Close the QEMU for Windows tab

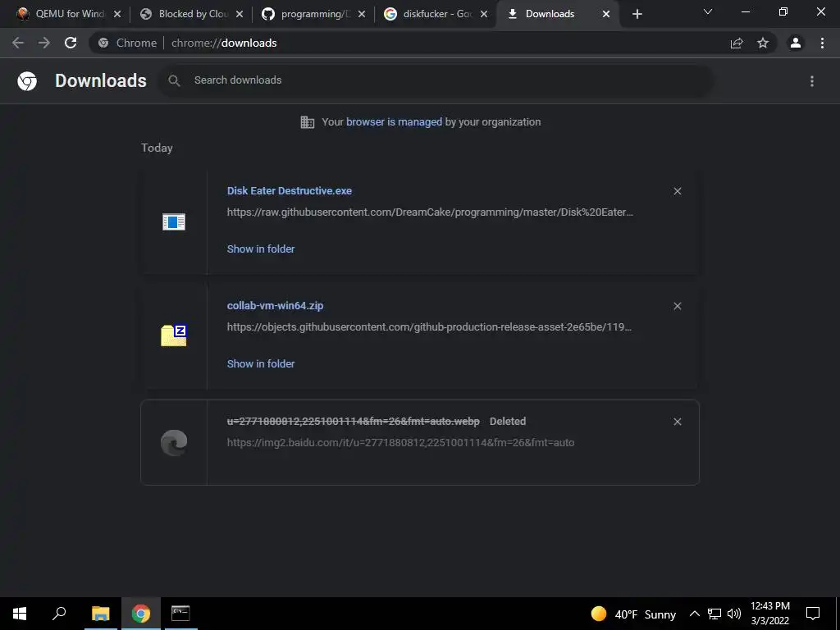pos(117,14)
